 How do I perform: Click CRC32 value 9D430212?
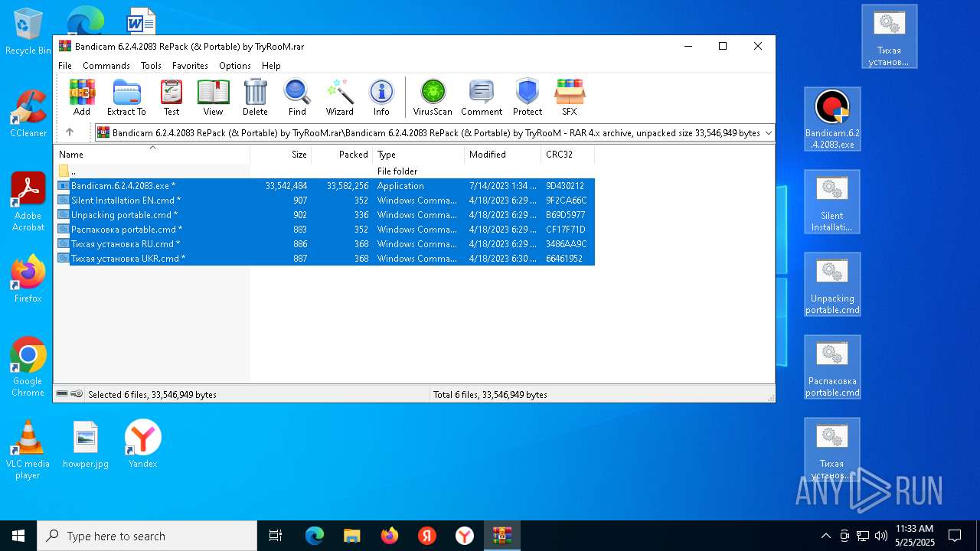565,186
